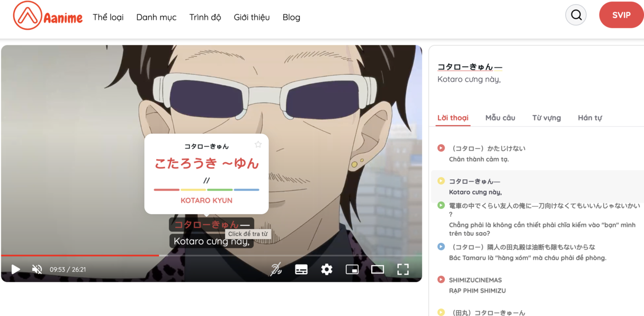This screenshot has height=316, width=644.
Task: Open the Danh mục menu
Action: pos(156,17)
